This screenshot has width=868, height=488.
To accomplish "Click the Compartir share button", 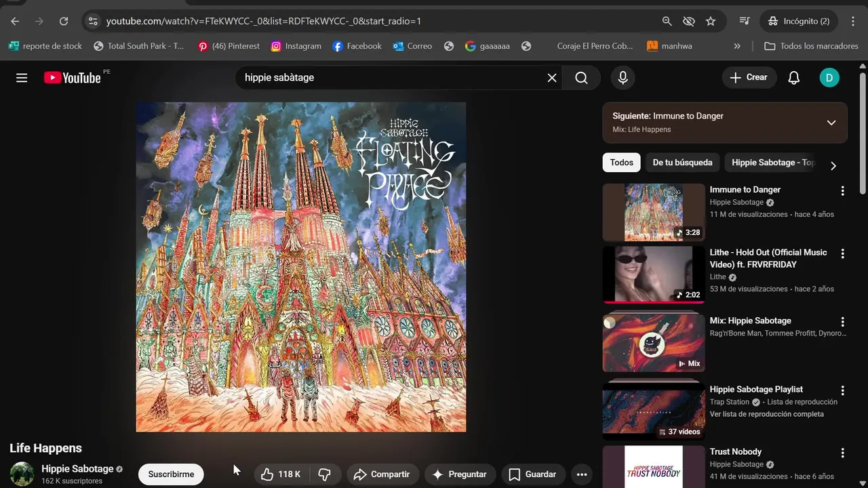I will 382,474.
